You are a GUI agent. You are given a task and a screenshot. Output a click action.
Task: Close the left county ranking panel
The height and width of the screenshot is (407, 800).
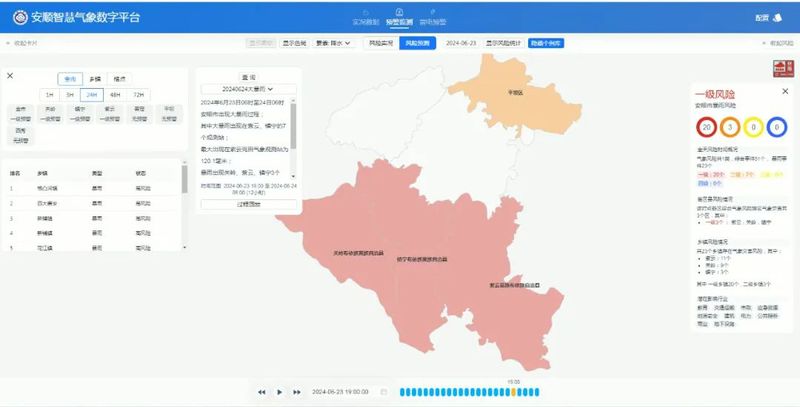coord(10,75)
